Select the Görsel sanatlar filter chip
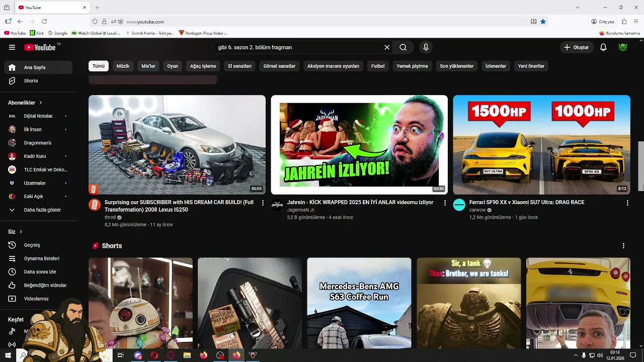 click(x=279, y=66)
